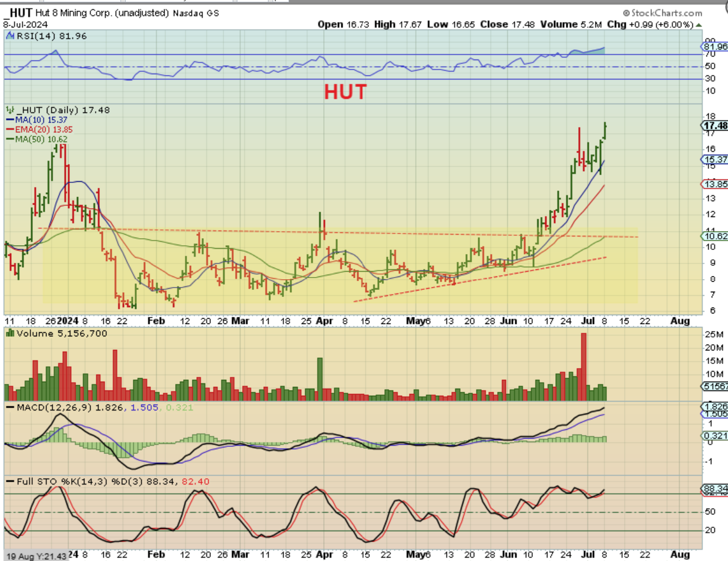Click the MA(10) 15.37 legend entry

point(41,120)
